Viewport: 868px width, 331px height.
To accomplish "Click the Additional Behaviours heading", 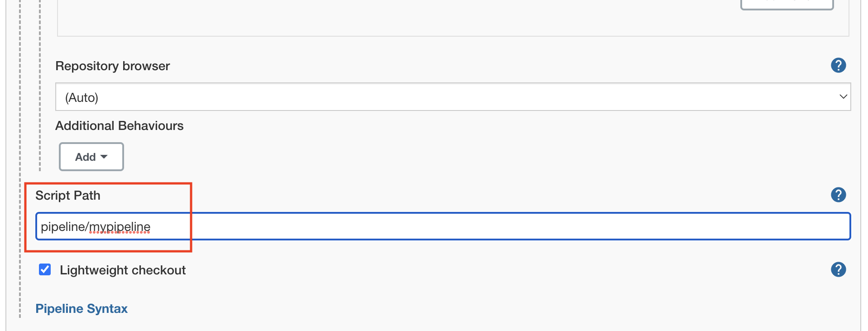I will (119, 126).
